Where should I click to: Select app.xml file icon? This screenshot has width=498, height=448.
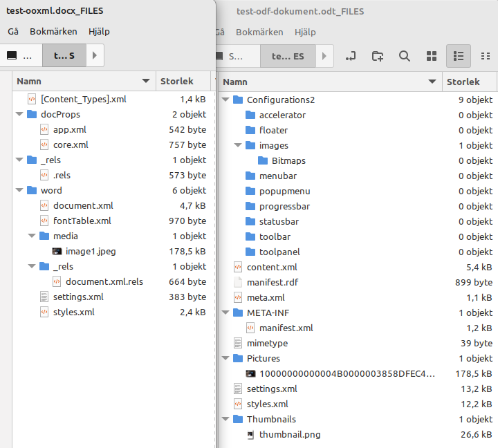[44, 129]
